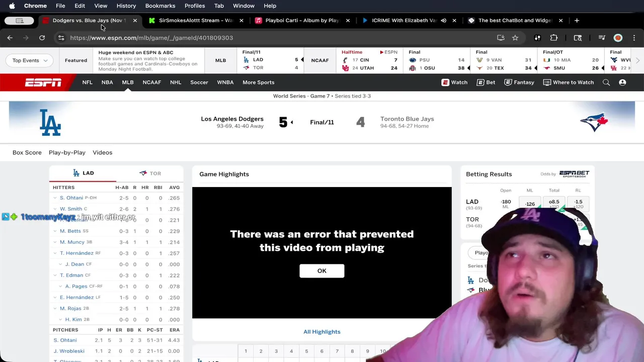Open Soccer navigation item
This screenshot has width=644, height=362.
pos(199,82)
